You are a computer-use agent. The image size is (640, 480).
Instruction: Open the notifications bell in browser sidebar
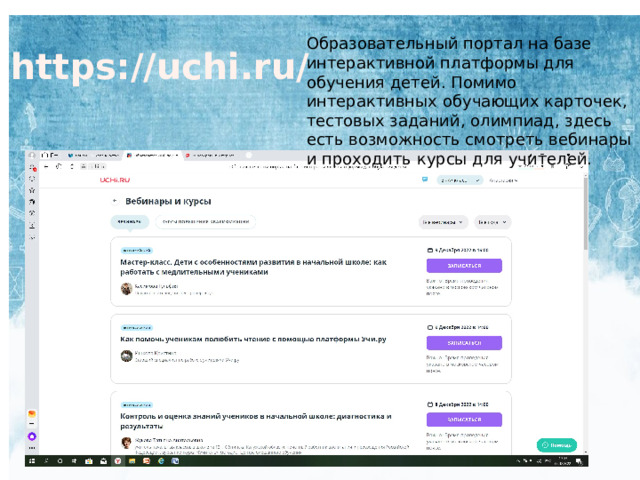[32, 167]
